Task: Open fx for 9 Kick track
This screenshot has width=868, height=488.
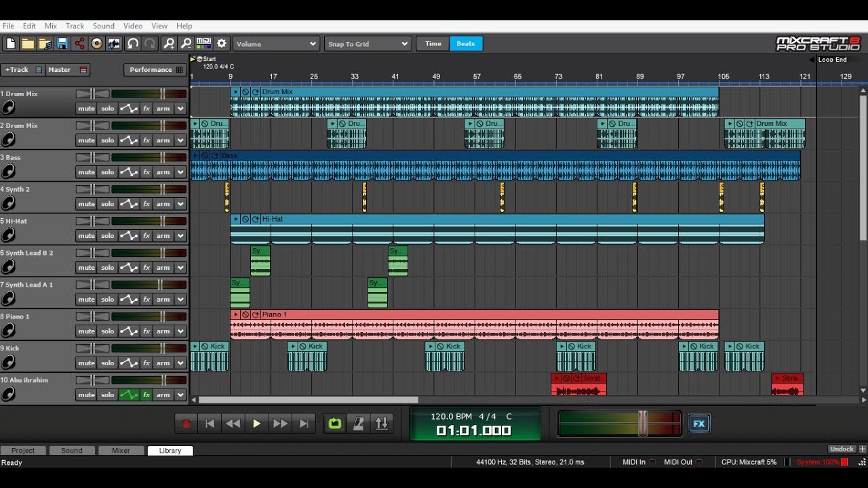Action: point(146,363)
